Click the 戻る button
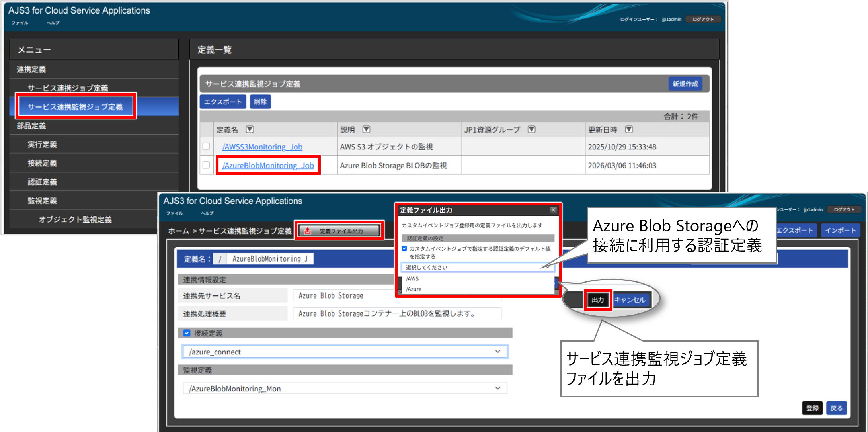Image resolution: width=868 pixels, height=432 pixels. click(836, 408)
